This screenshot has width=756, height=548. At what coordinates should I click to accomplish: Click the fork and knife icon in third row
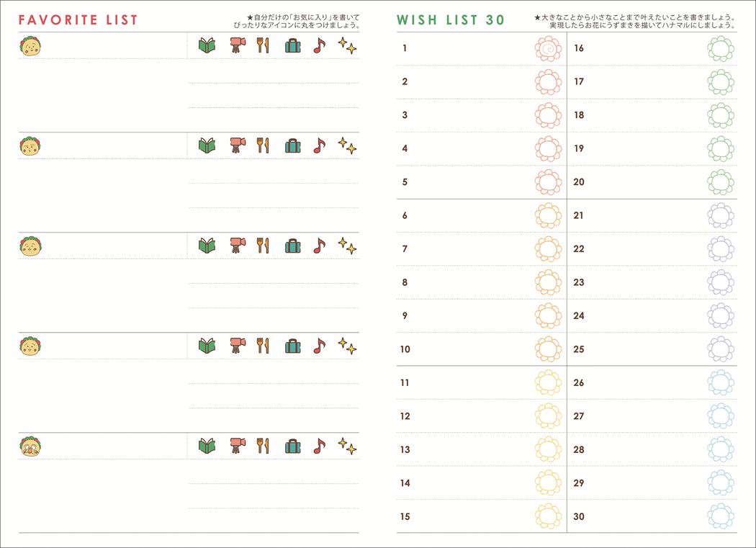pyautogui.click(x=263, y=246)
